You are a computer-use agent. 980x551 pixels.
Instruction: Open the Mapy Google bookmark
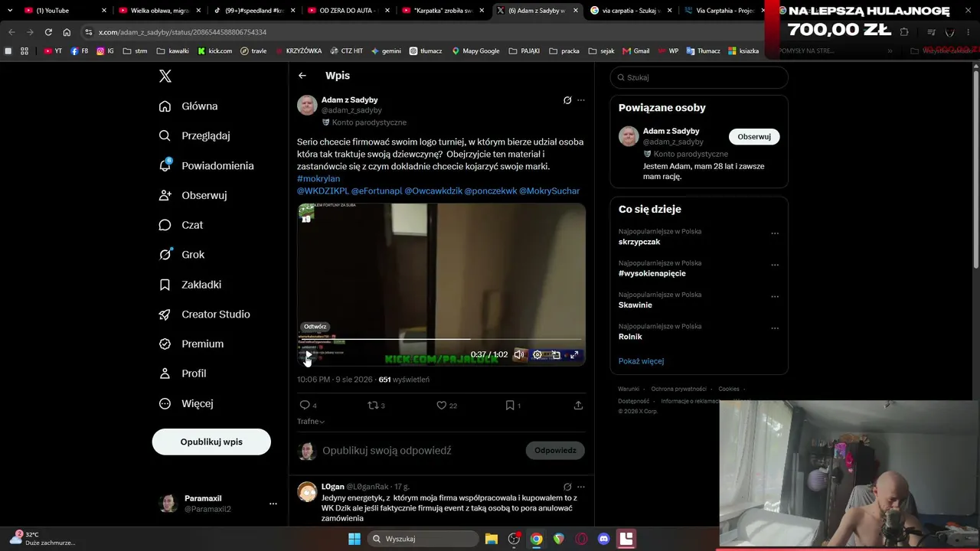tap(475, 51)
